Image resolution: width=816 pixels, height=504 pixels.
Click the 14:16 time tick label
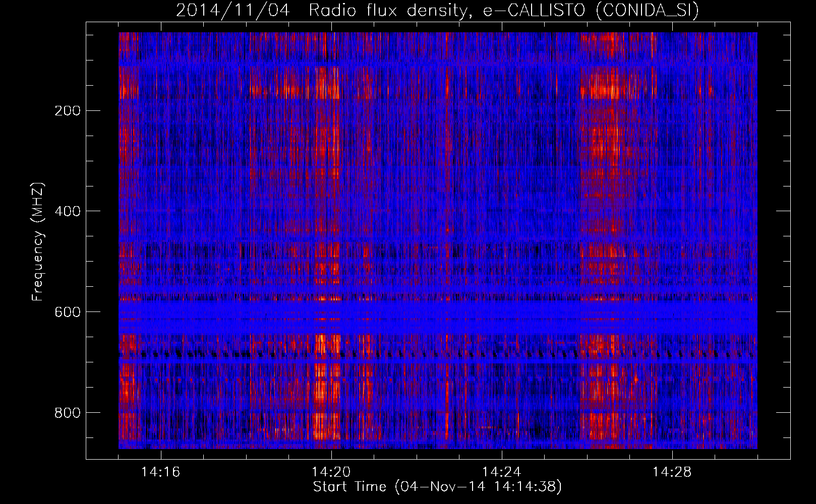[x=161, y=472]
